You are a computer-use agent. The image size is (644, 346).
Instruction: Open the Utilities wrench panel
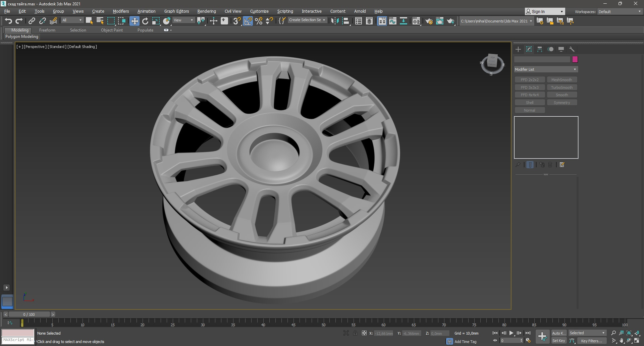pos(572,49)
